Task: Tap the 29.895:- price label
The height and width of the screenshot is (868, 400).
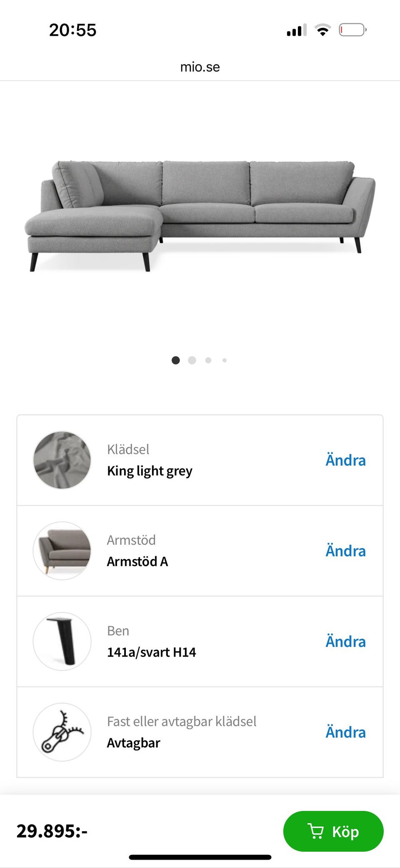Action: coord(52,831)
